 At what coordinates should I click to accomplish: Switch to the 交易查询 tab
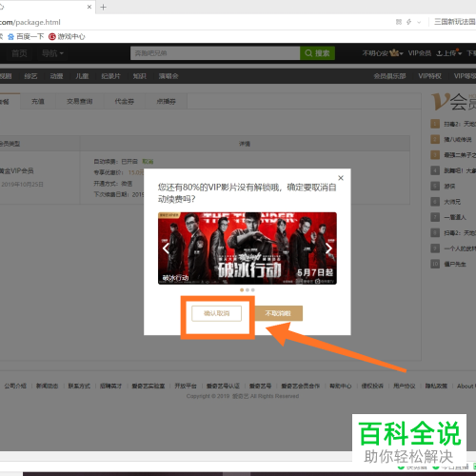pos(80,101)
